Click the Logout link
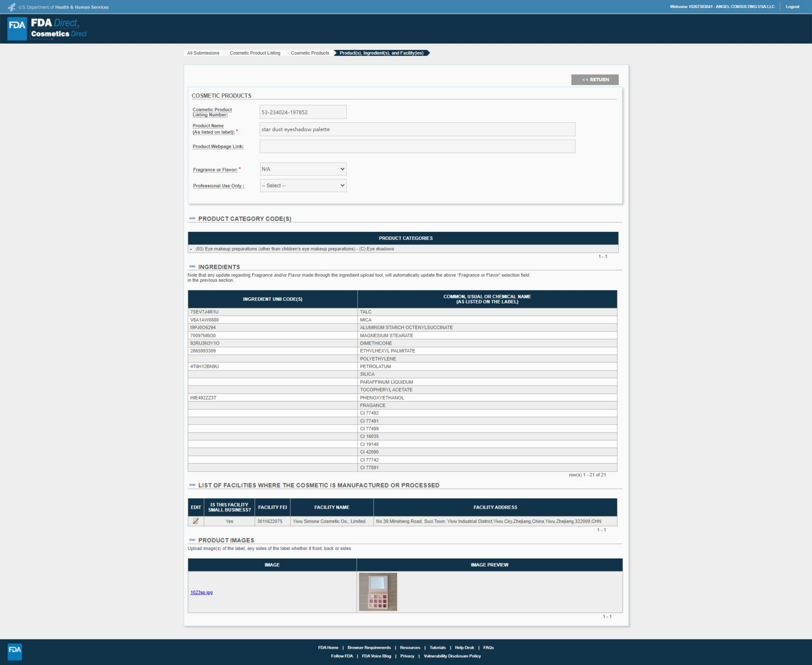Viewport: 812px width, 665px height. point(792,7)
